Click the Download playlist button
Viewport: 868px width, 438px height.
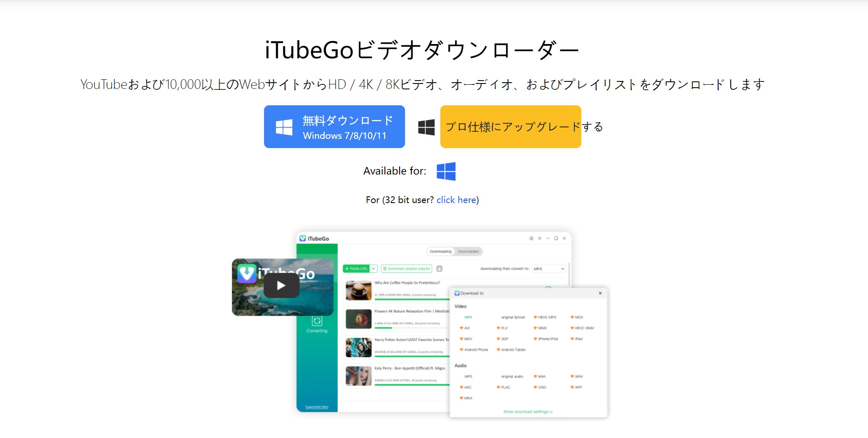(406, 269)
